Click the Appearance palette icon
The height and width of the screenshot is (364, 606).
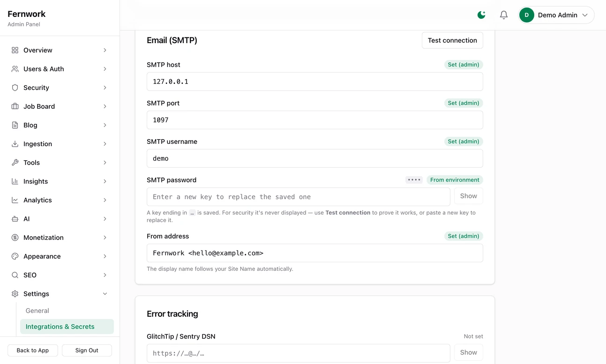[15, 256]
